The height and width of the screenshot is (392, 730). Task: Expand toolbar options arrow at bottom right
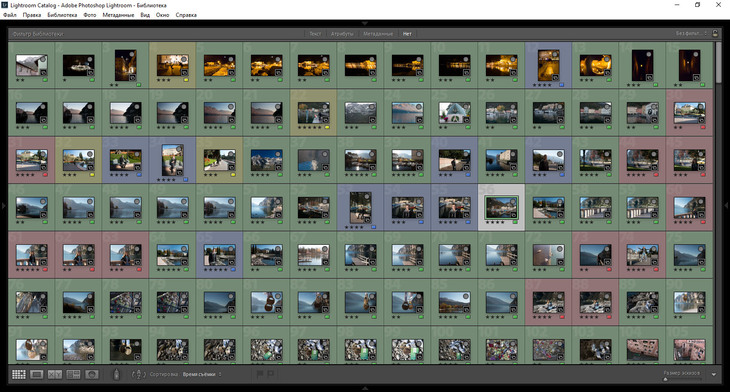(x=714, y=374)
